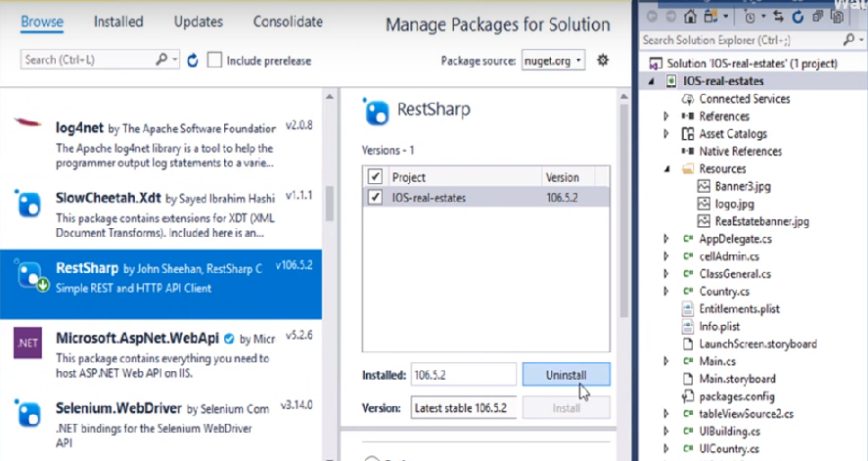Click the Pending Changes Filter clock icon
Viewport: 868px width, 461px height.
(750, 18)
